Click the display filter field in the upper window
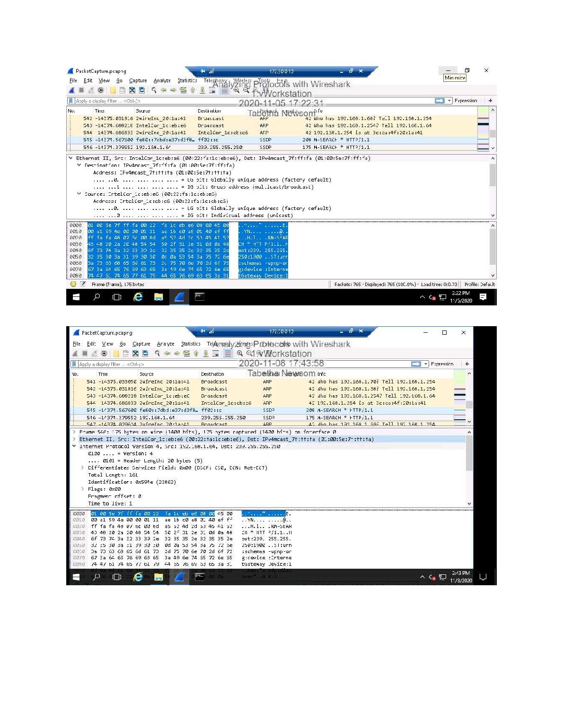 pos(254,101)
